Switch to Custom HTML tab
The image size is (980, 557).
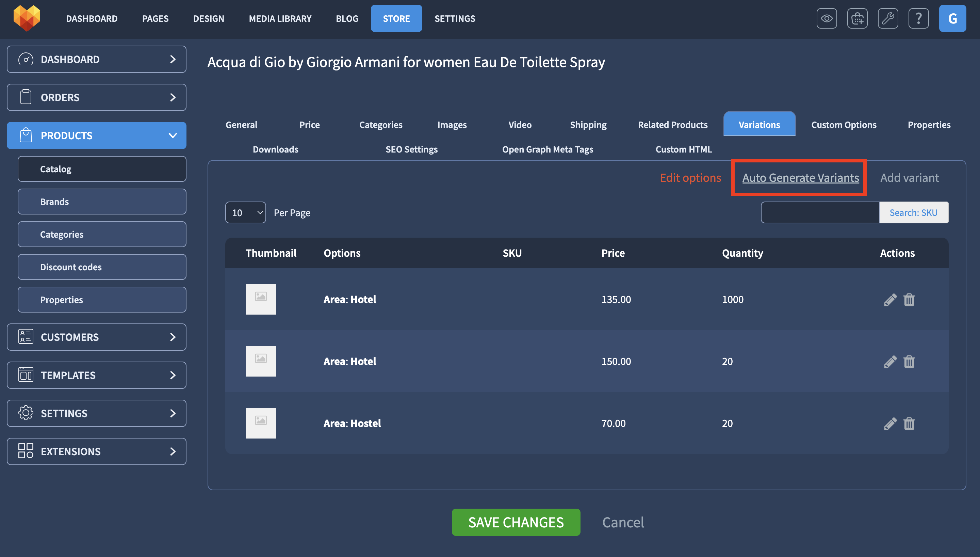click(x=683, y=149)
